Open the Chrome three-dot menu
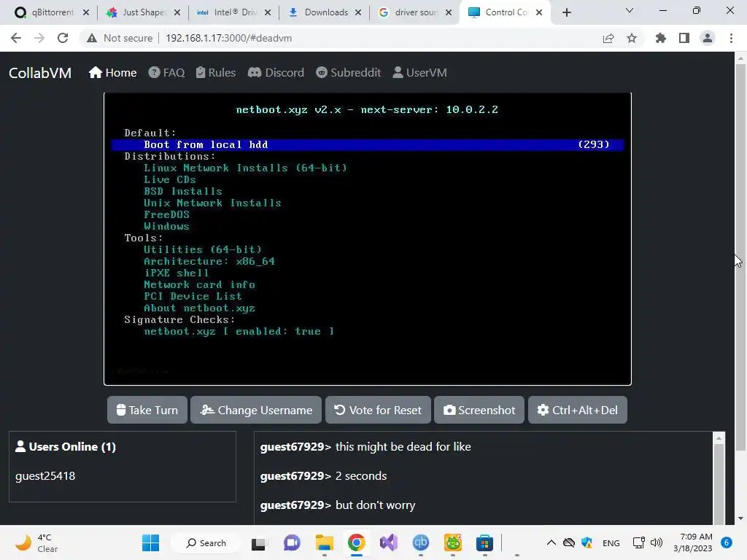 pyautogui.click(x=731, y=38)
